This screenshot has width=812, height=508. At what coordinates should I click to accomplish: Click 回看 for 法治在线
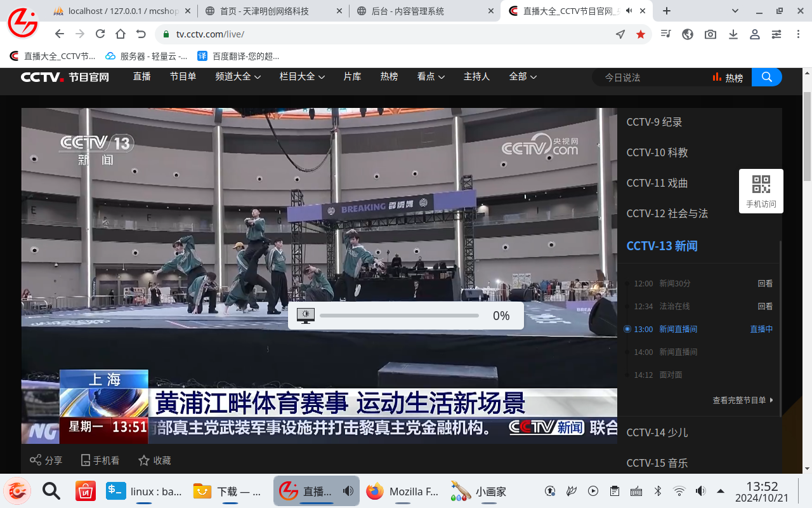pos(765,307)
